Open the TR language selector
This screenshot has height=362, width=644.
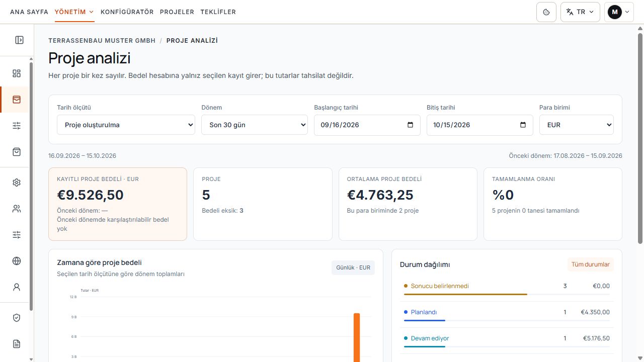580,12
